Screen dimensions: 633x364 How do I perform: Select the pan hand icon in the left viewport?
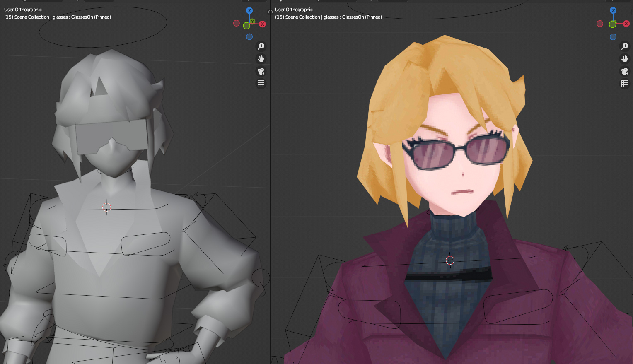(x=261, y=59)
